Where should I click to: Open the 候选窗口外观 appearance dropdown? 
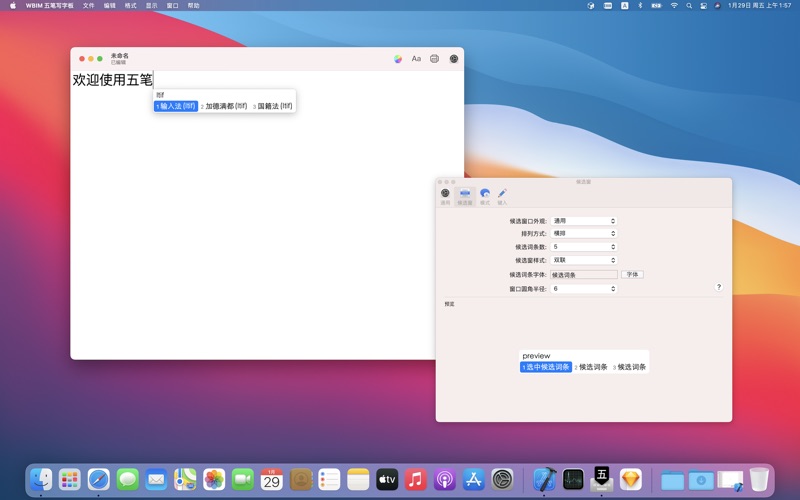pos(584,221)
